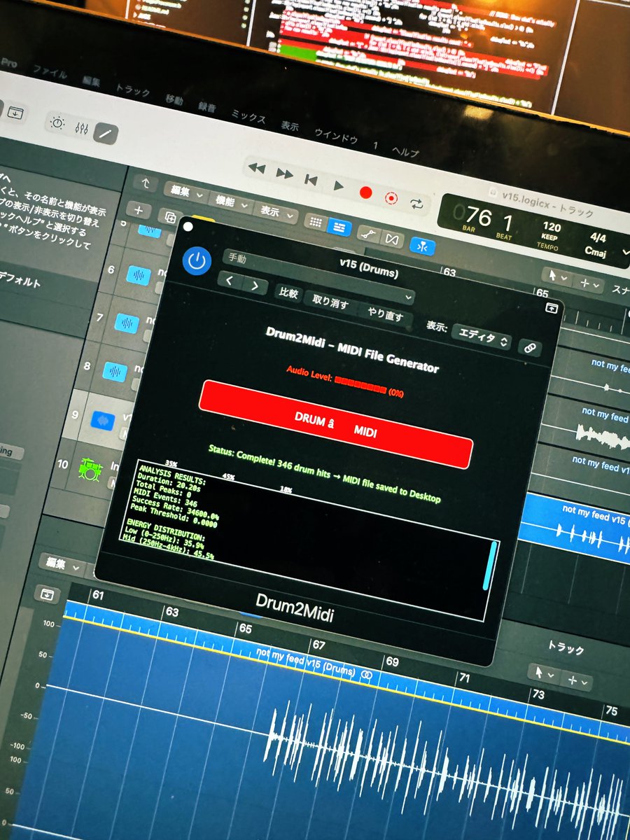Screen dimensions: 630x840
Task: Open ヘルプ menu in menu bar
Action: 405,153
